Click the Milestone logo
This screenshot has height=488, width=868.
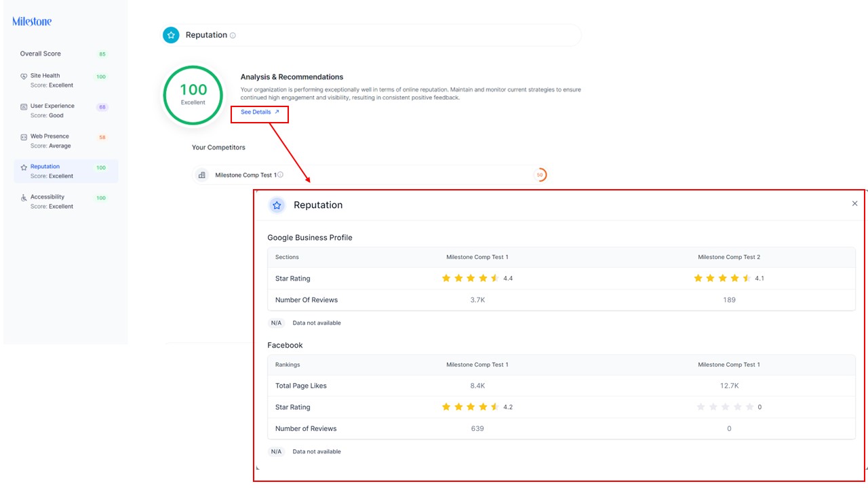click(32, 22)
